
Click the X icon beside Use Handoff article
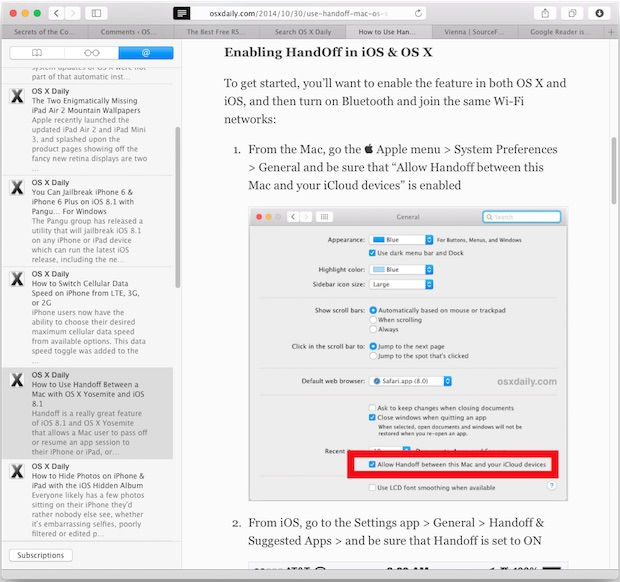[17, 380]
